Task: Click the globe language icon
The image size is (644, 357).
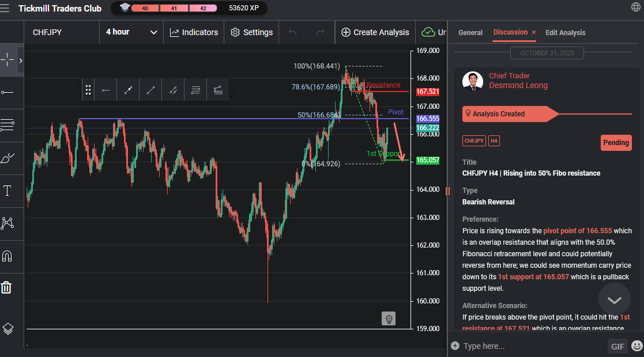Action: tap(635, 6)
